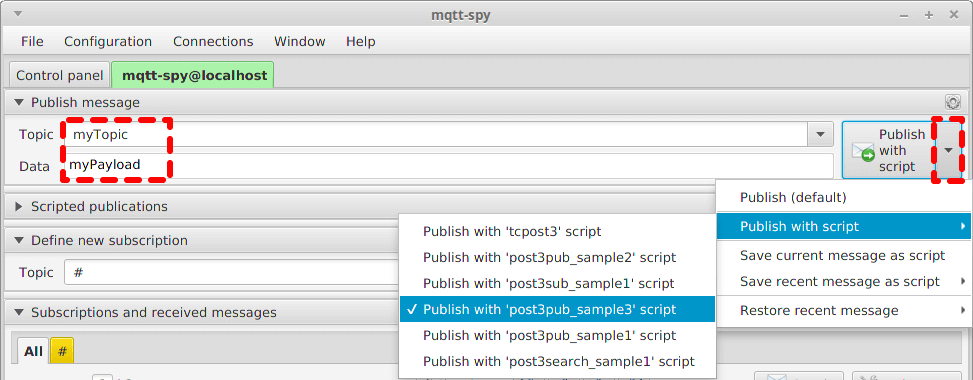Select Publish with 'tcpost3' script
This screenshot has height=380, width=973.
[x=557, y=231]
